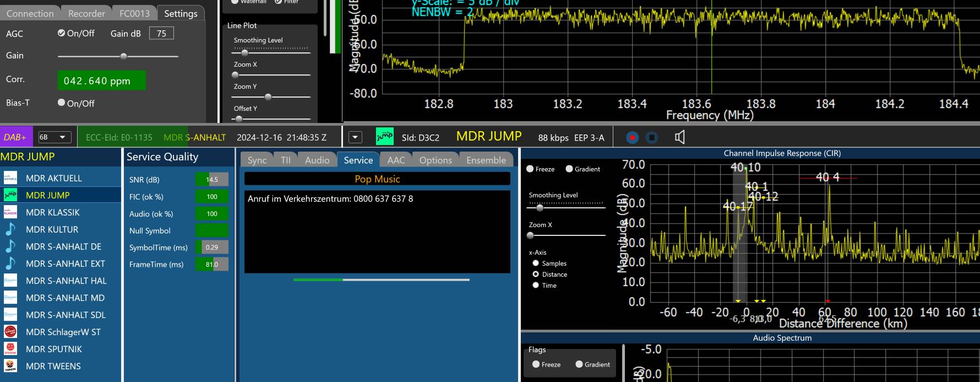The image size is (980, 382).
Task: Adjust the Gain slider
Action: coord(123,56)
